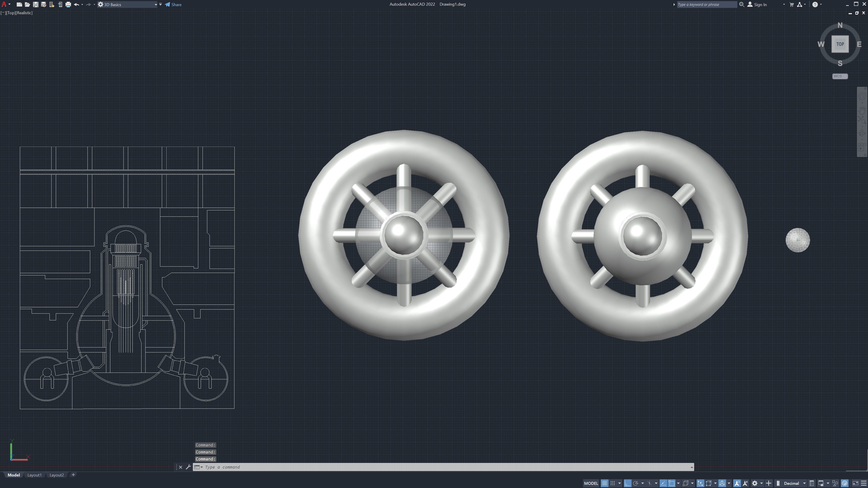868x488 pixels.
Task: Switch to the Layout2 tab
Action: pyautogui.click(x=57, y=475)
